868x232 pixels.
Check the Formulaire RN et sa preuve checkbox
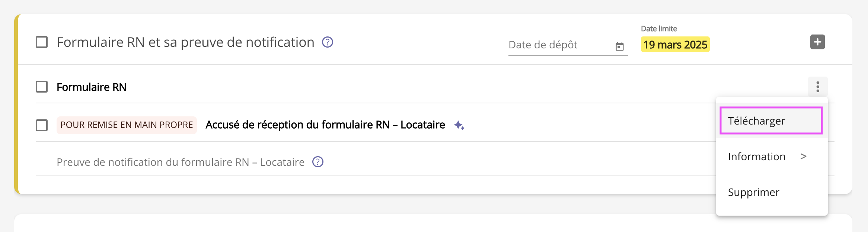pos(42,42)
